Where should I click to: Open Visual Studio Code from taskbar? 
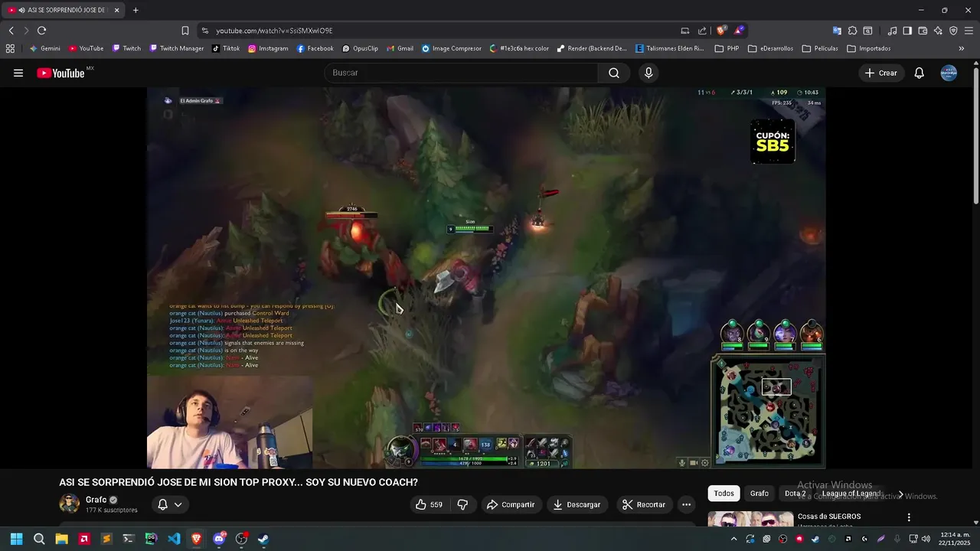click(x=174, y=539)
